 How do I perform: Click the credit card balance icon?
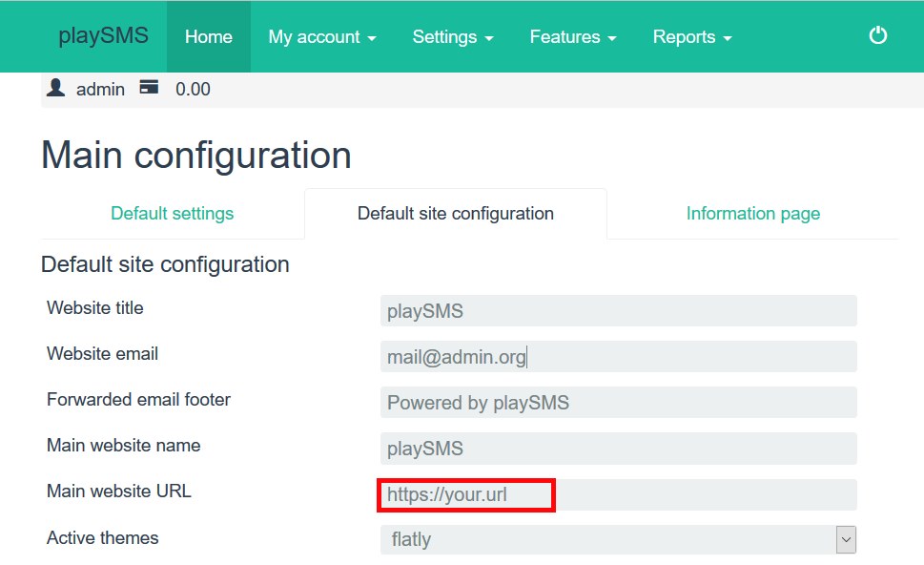tap(149, 88)
